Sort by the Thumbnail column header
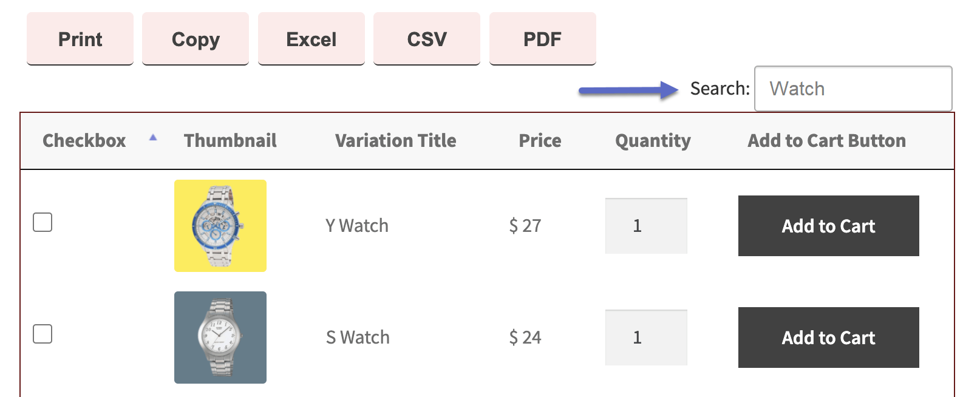This screenshot has width=980, height=397. click(x=230, y=140)
